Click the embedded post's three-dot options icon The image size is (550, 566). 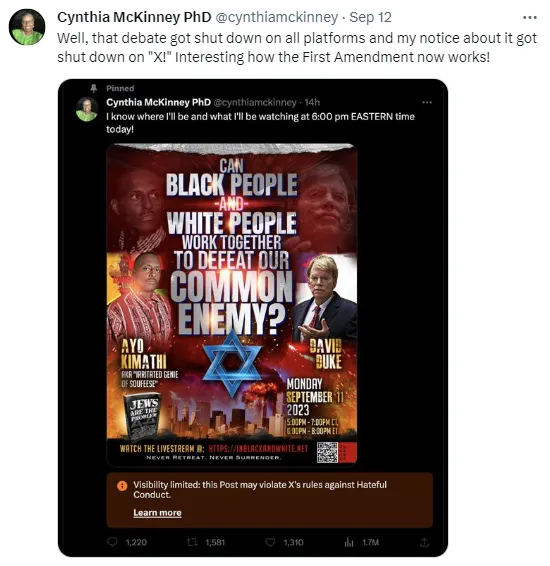(427, 103)
